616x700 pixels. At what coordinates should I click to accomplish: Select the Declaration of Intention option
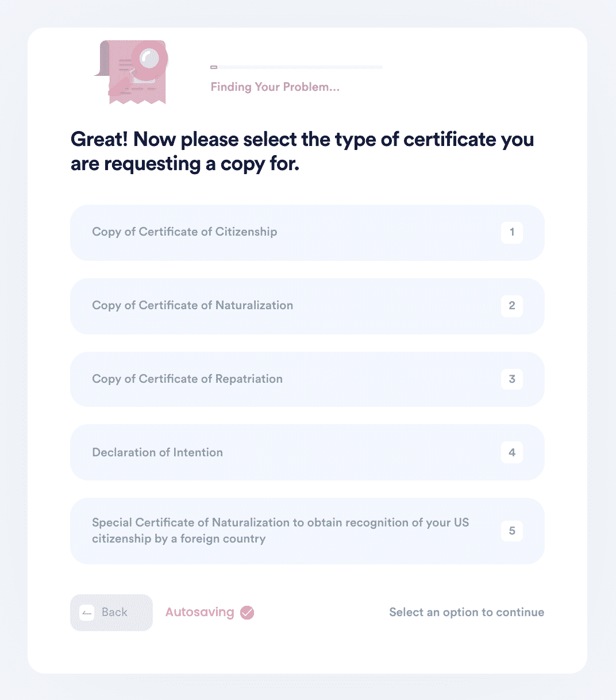307,453
